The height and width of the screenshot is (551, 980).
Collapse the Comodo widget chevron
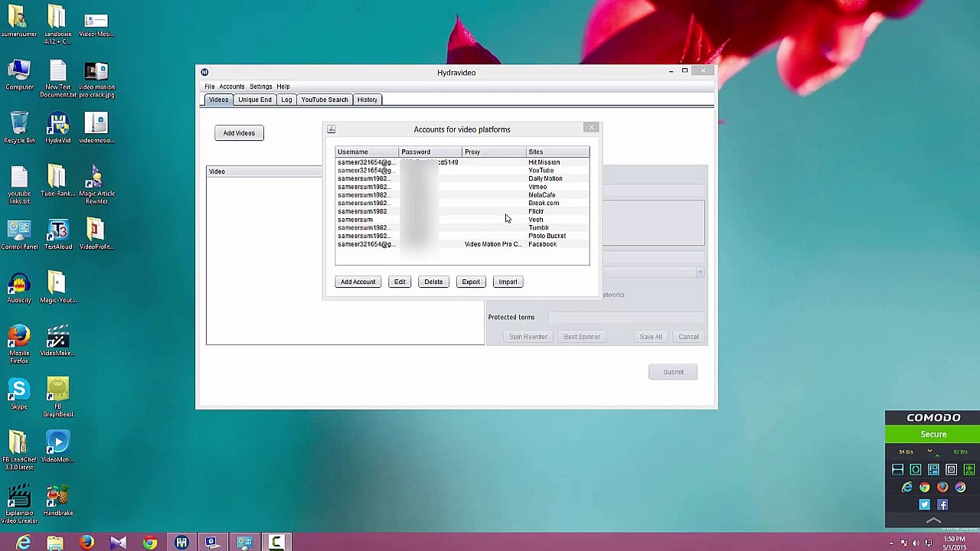933,520
